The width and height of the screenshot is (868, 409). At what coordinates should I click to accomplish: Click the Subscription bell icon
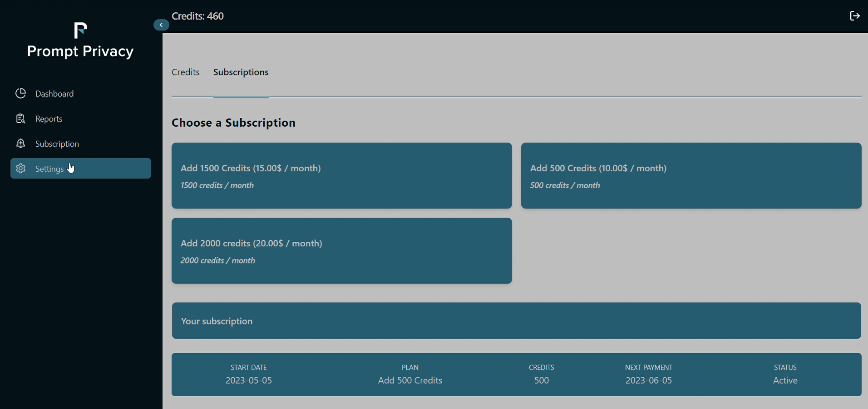pos(21,144)
